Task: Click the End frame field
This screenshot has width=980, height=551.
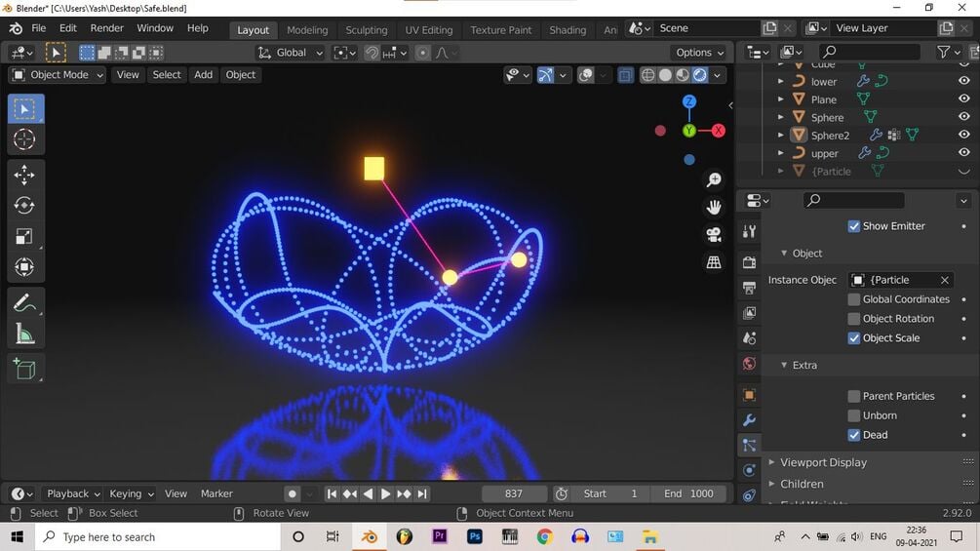Action: 688,493
